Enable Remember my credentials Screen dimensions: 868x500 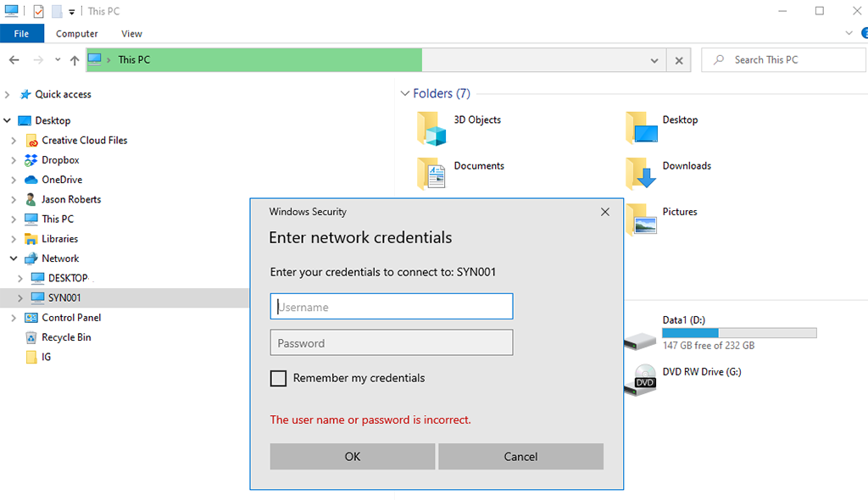279,378
